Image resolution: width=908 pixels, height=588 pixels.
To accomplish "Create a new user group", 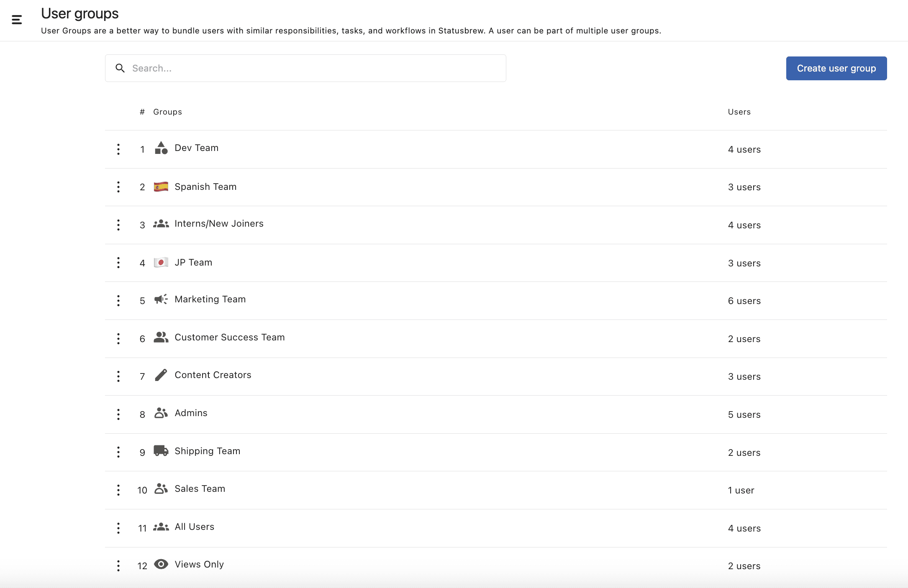I will pos(836,68).
